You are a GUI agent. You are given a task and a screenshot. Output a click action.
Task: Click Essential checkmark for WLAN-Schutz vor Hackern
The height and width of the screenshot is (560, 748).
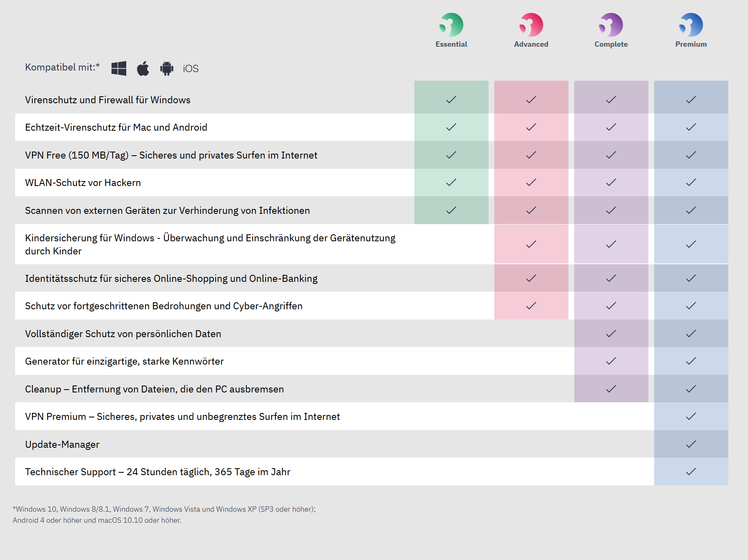coord(451,183)
